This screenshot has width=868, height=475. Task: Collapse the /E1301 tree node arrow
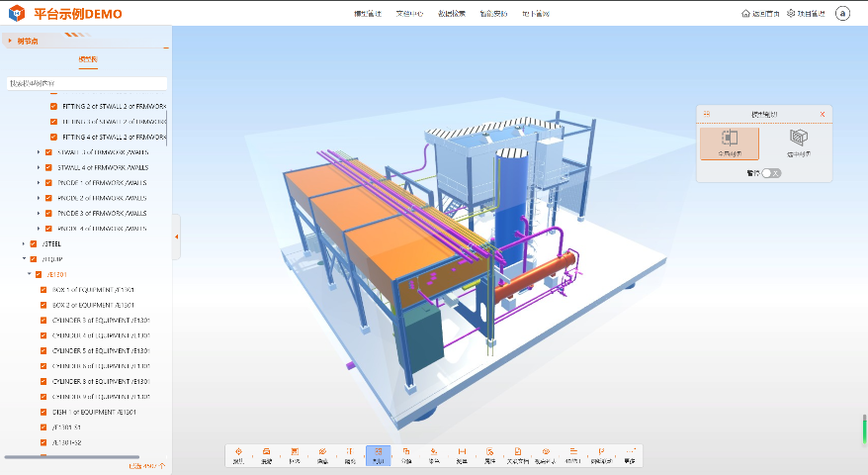29,274
